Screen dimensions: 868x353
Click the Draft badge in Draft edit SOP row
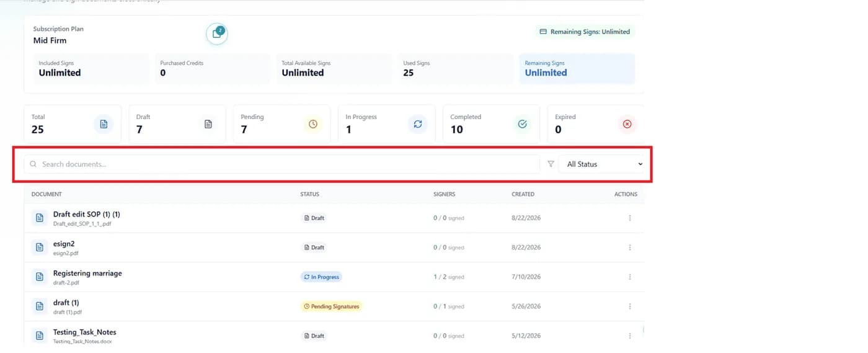coord(314,218)
